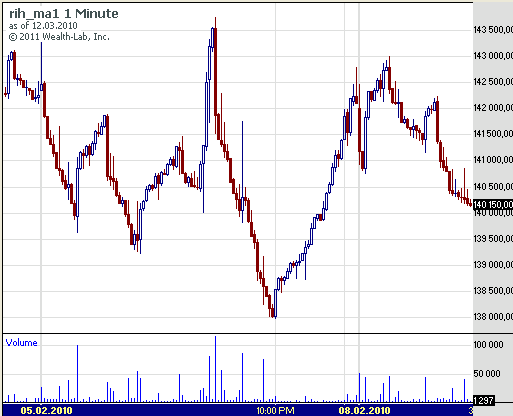Screen dimensions: 513x416
Task: Click the as of 12.03.2010 date text
Action: (x=43, y=26)
